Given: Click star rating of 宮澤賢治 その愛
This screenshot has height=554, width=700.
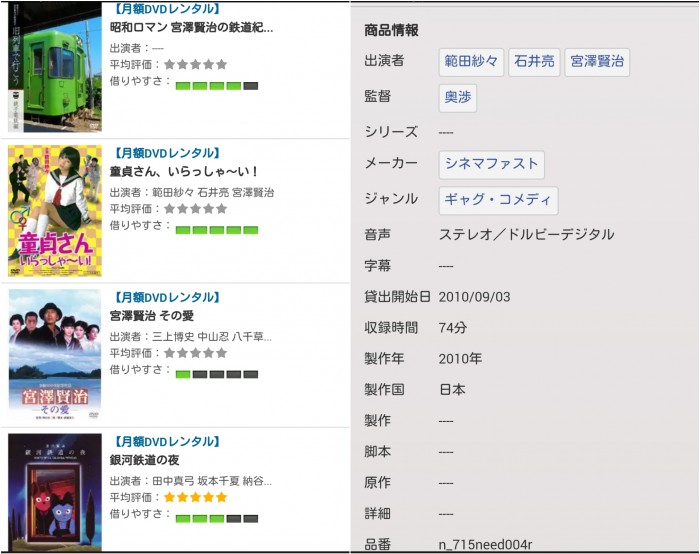Looking at the screenshot, I should tap(196, 353).
